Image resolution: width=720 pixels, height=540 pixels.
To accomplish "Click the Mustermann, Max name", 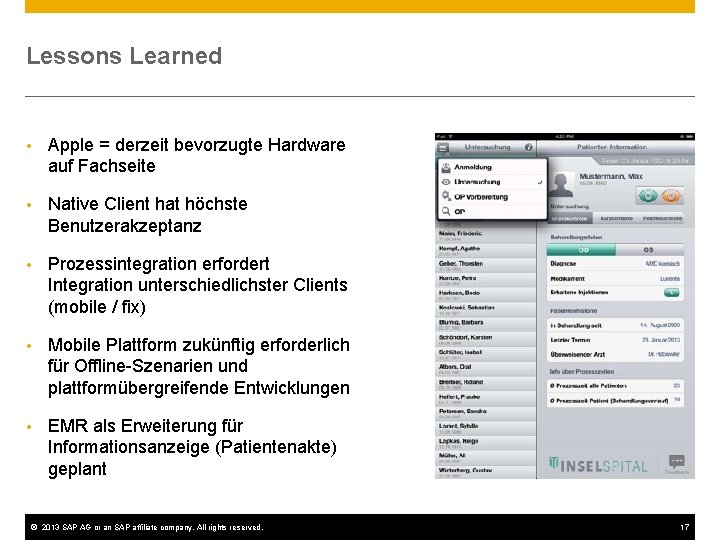I will coord(610,176).
